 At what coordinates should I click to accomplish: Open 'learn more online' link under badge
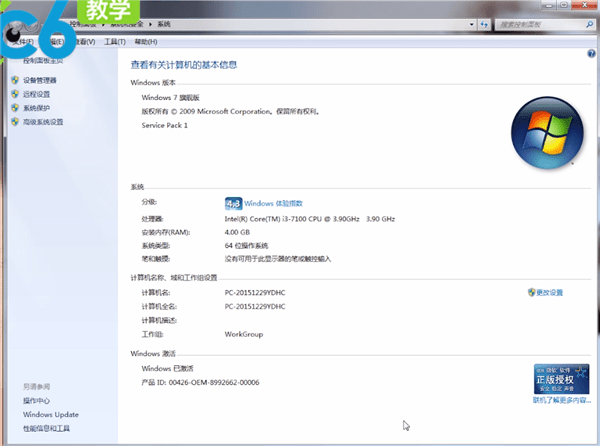tap(562, 400)
